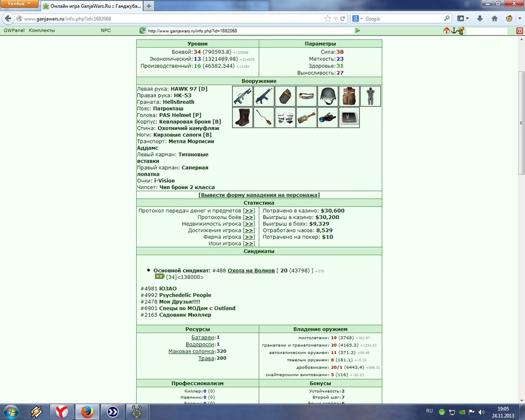The image size is (525, 420).
Task: Click the RU language indicator
Action: (429, 411)
